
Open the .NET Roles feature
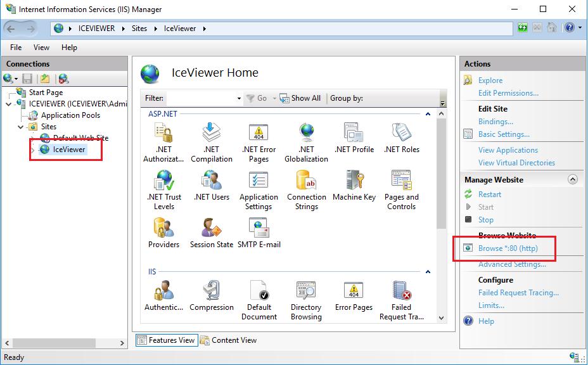coord(402,138)
